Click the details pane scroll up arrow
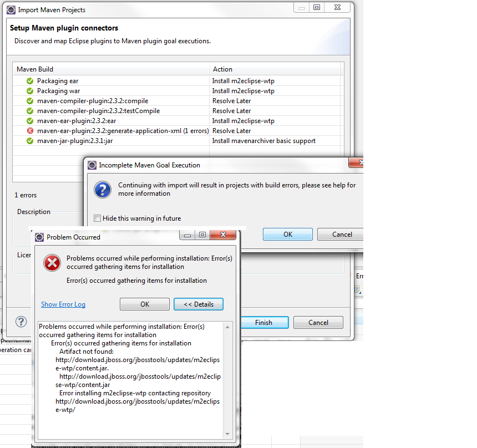Screen dimensions: 477x448 tap(227, 327)
